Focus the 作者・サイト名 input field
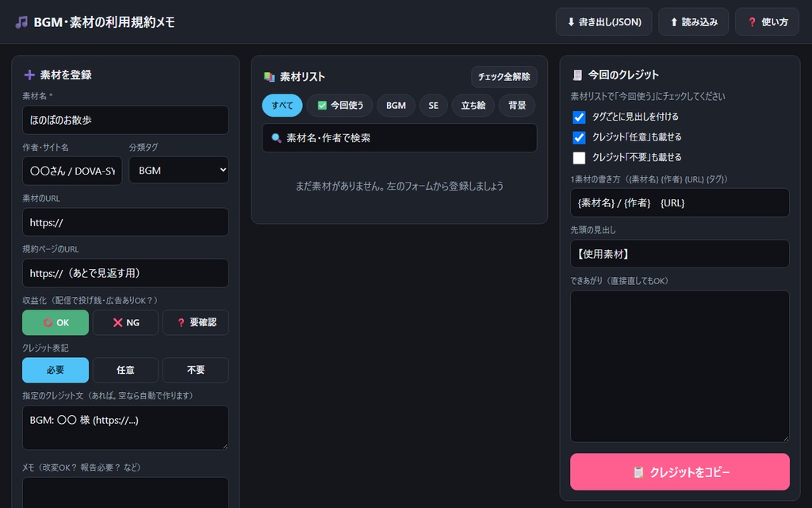The image size is (812, 508). [72, 171]
